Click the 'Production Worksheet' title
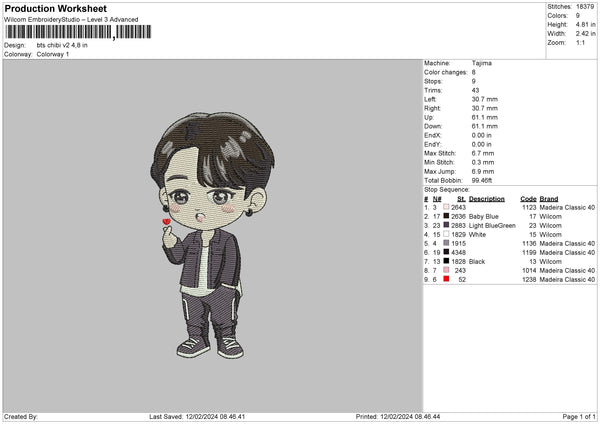This screenshot has width=600, height=424. [x=55, y=8]
